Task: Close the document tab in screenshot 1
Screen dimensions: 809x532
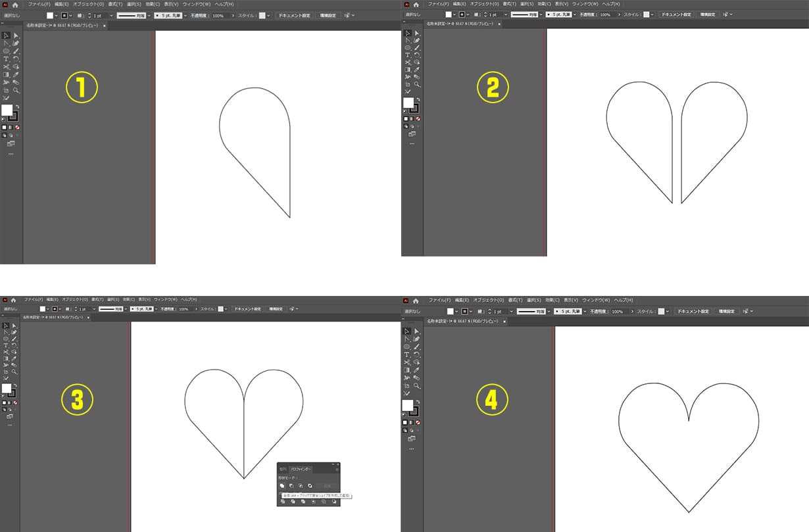Action: point(104,25)
